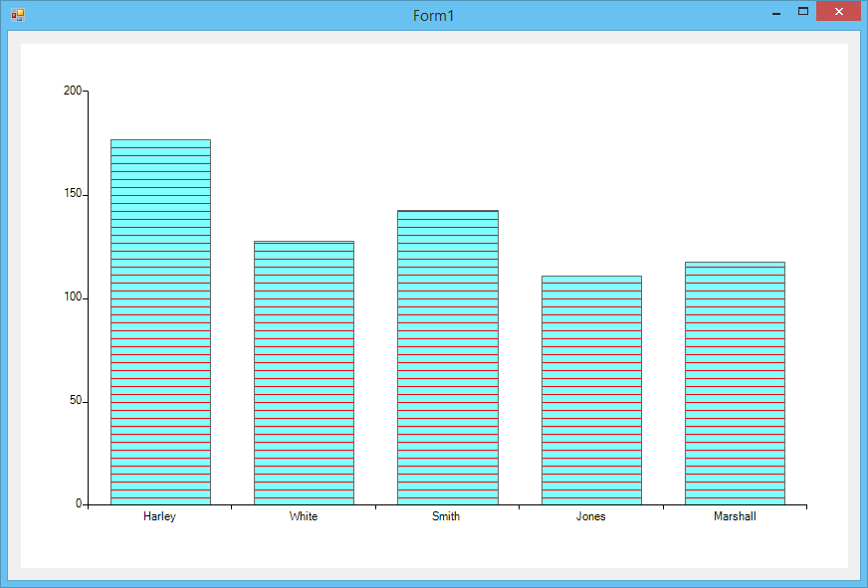
Task: Maximize the Form1 window
Action: click(802, 12)
